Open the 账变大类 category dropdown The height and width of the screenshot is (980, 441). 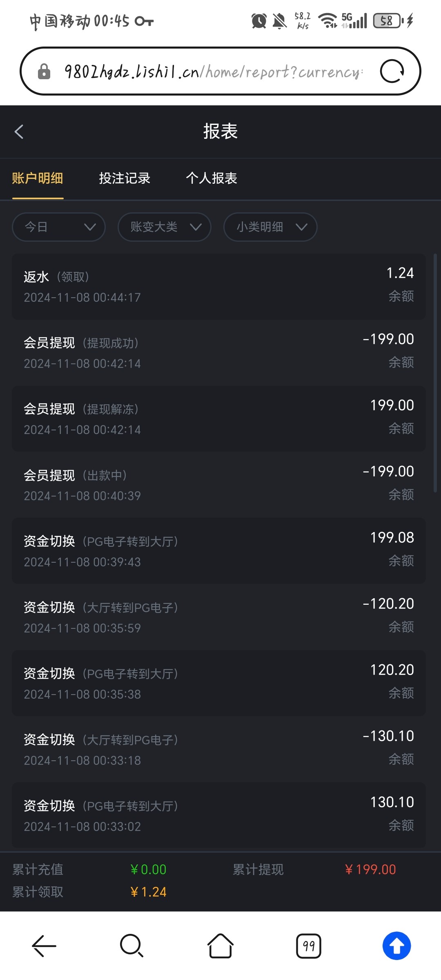pos(165,227)
